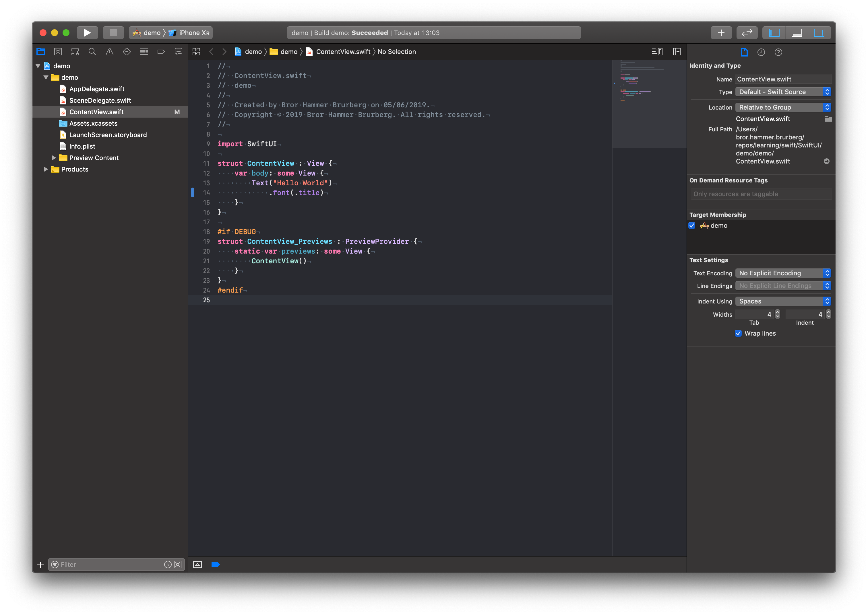Click the Run play button
Image resolution: width=868 pixels, height=615 pixels.
click(x=87, y=33)
